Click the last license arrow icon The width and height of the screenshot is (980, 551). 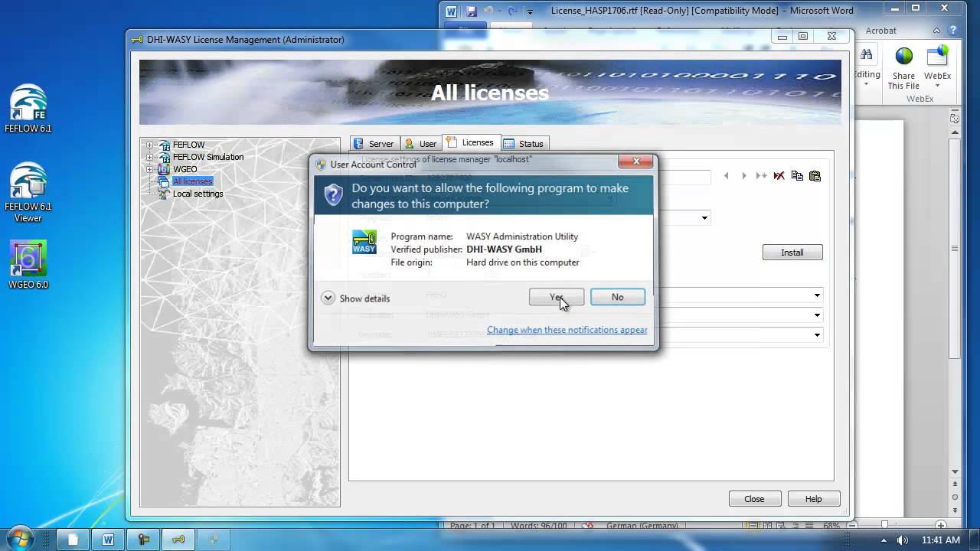click(x=761, y=176)
